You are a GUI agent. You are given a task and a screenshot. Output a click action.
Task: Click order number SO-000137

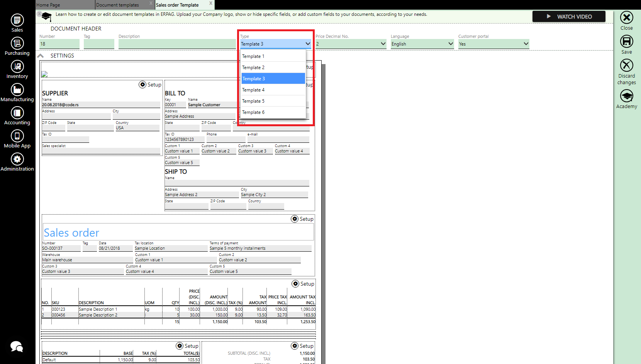pos(52,248)
